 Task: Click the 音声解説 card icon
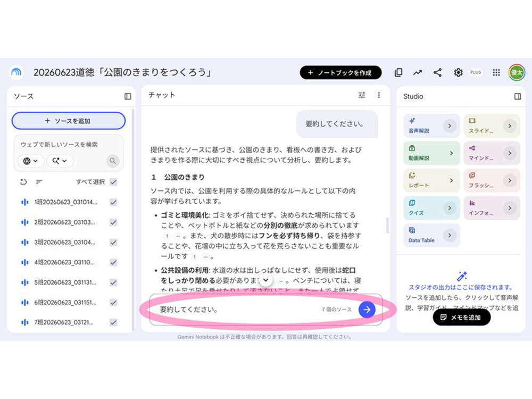tap(412, 121)
